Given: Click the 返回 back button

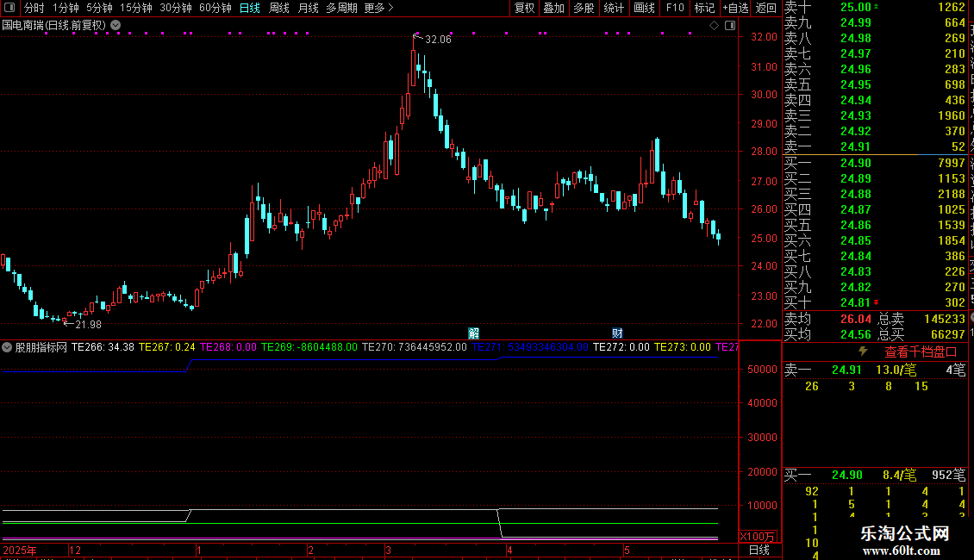Looking at the screenshot, I should 766,8.
